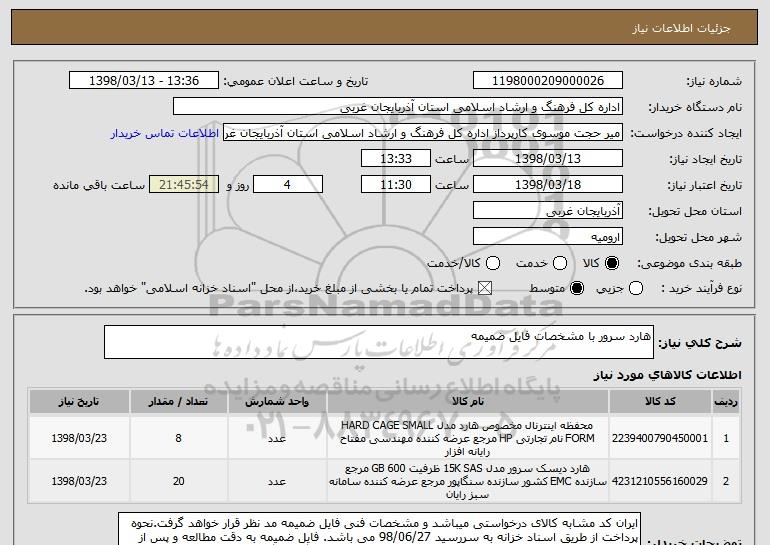Click unit cell عدد in row 2
770x545 pixels.
point(277,481)
